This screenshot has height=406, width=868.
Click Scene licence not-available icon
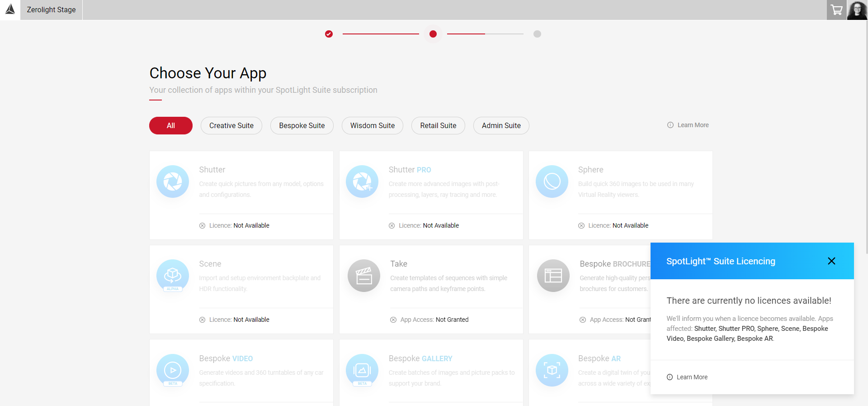click(x=203, y=320)
